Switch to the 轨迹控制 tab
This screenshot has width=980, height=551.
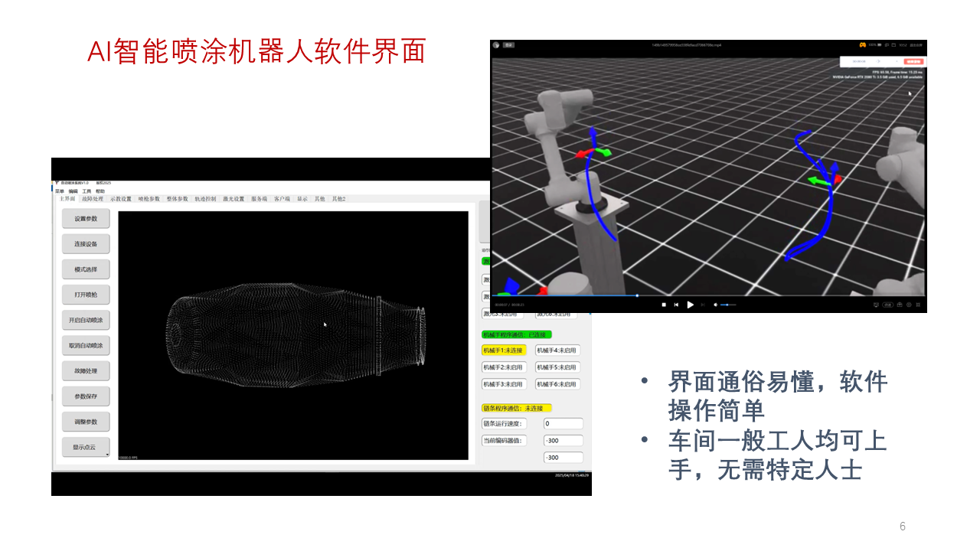pyautogui.click(x=205, y=199)
